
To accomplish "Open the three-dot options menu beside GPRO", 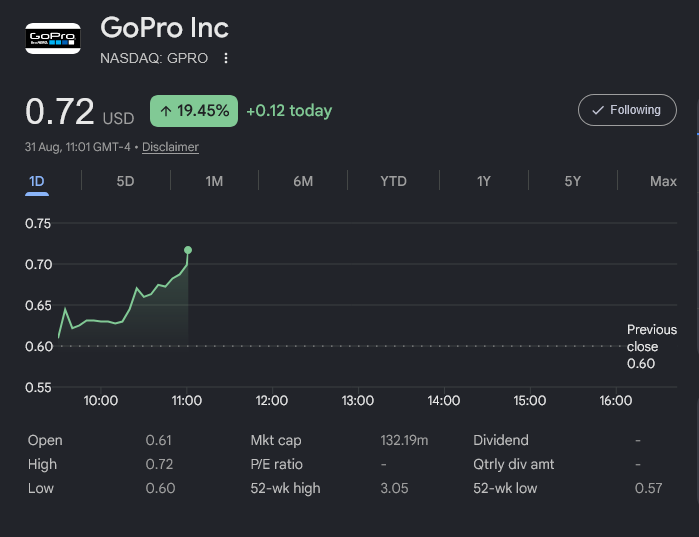I will click(x=226, y=58).
